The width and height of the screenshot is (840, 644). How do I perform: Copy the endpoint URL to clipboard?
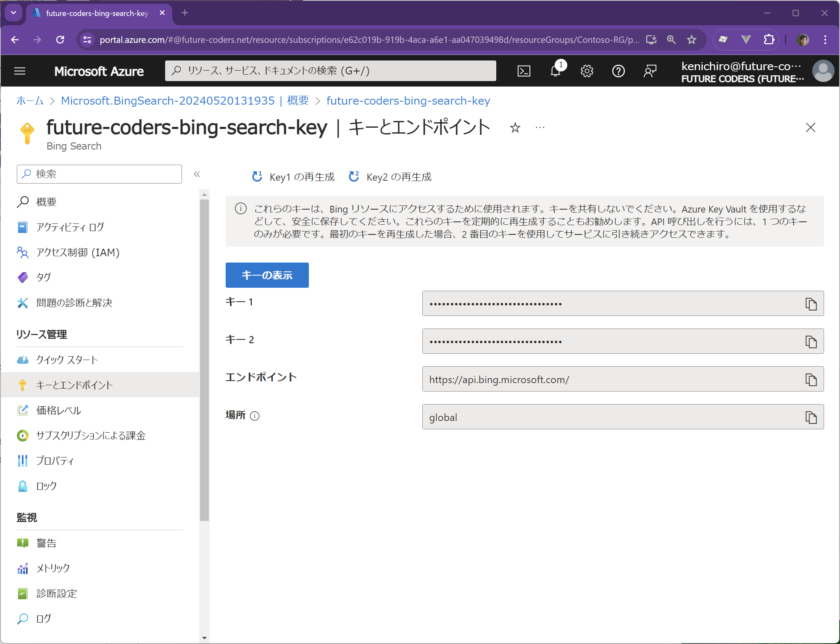(811, 379)
